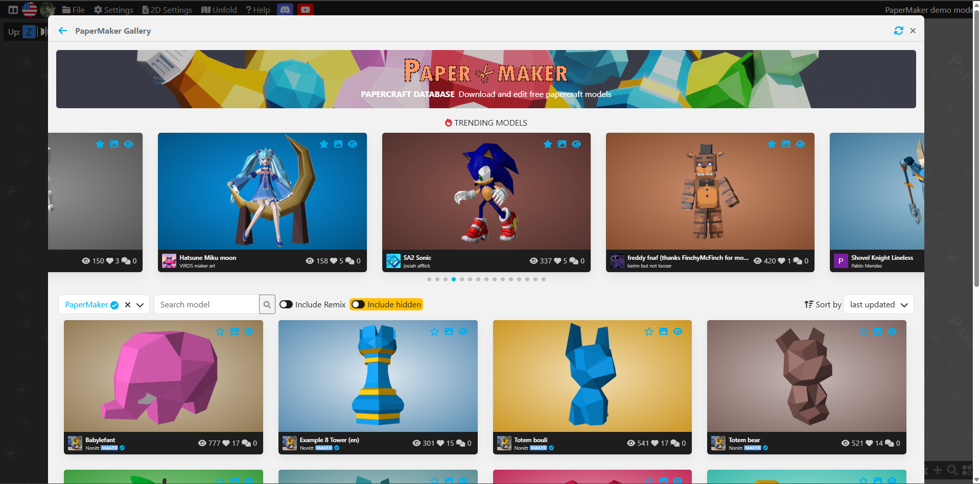Star the Babylefant model
980x484 pixels.
coord(220,331)
